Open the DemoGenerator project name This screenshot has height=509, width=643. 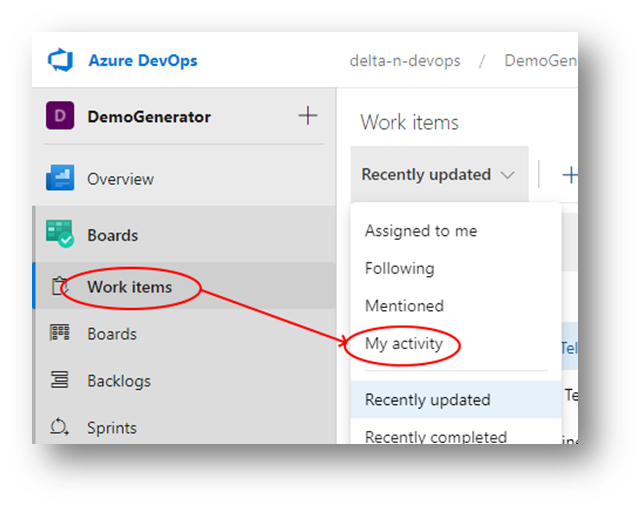coord(149,117)
